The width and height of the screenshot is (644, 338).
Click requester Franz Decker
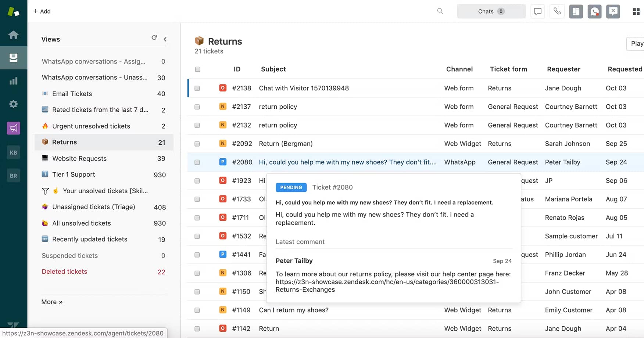tap(565, 273)
